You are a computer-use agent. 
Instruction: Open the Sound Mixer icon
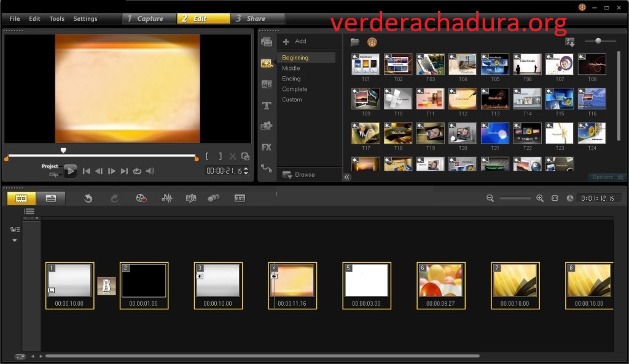(x=167, y=198)
